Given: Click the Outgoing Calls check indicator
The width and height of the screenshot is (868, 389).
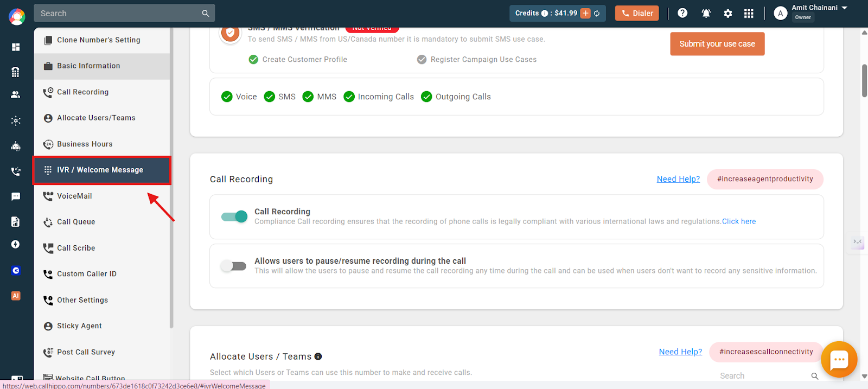Looking at the screenshot, I should pyautogui.click(x=426, y=97).
